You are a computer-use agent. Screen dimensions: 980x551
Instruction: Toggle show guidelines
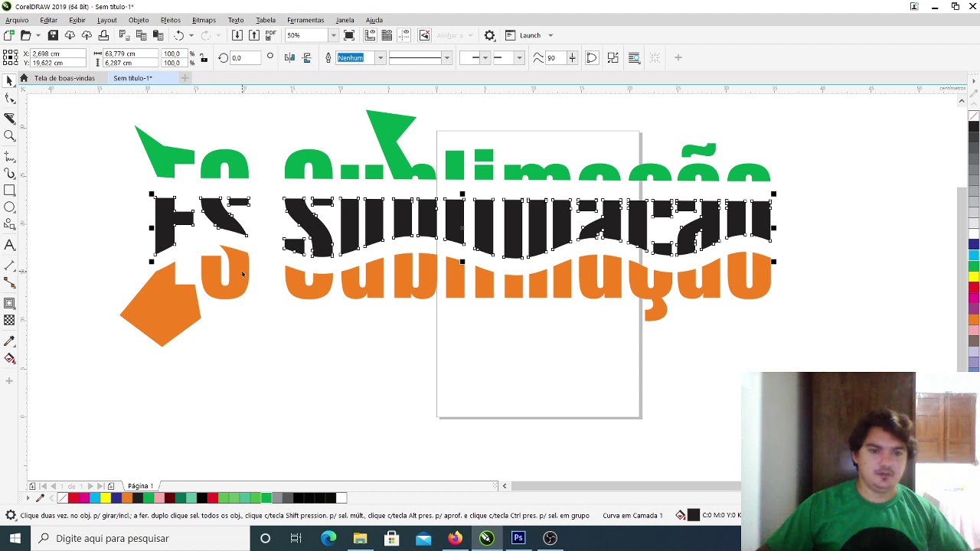pos(405,35)
